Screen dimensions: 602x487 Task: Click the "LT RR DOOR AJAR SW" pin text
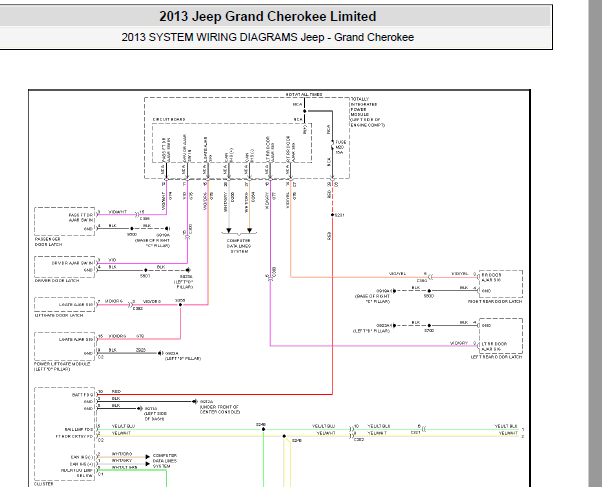coord(494,346)
